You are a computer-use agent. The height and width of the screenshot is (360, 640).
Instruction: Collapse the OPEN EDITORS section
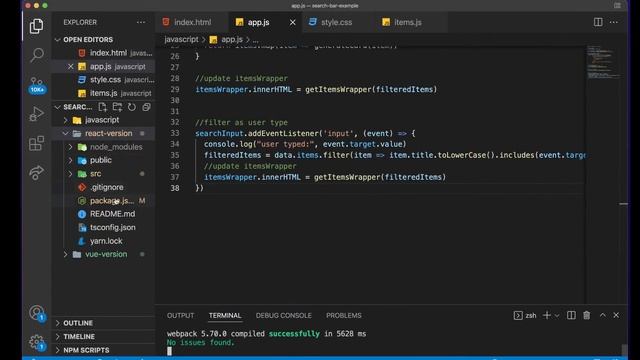(x=104, y=40)
